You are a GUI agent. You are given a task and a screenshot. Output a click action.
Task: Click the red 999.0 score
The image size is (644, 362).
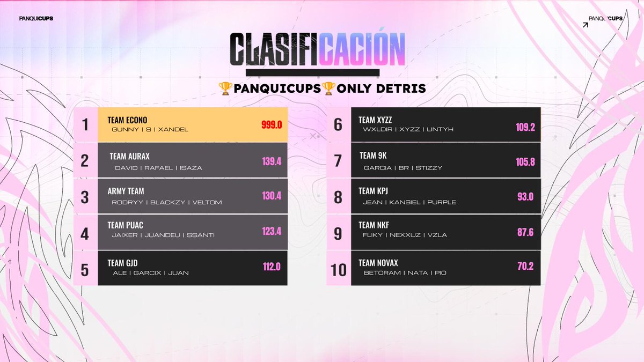click(272, 125)
